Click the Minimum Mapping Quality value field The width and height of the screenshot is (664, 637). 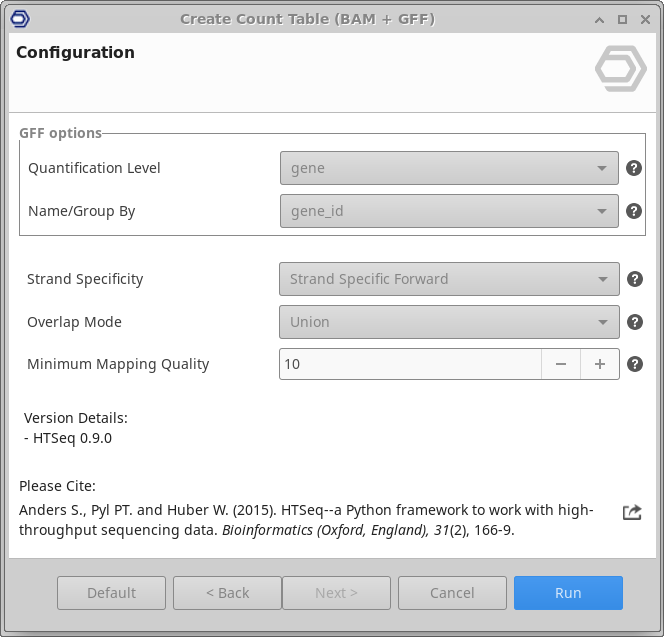(410, 364)
